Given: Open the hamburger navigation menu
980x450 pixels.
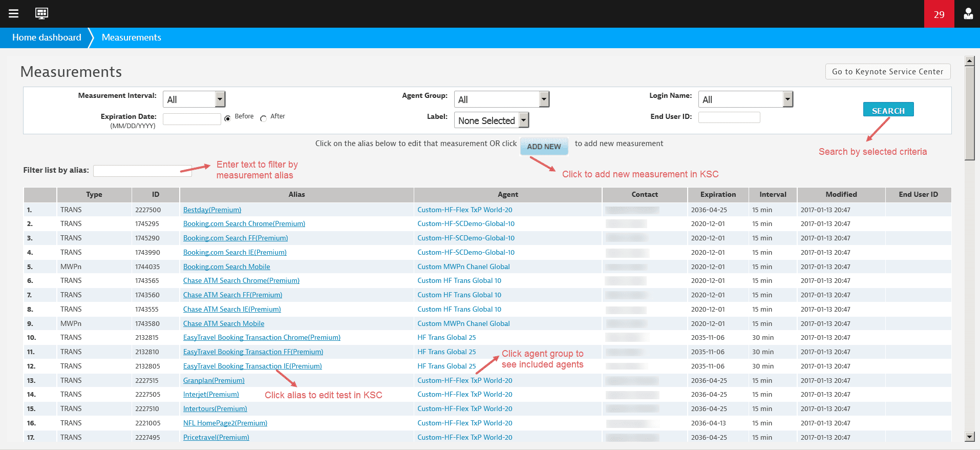Looking at the screenshot, I should [x=14, y=14].
